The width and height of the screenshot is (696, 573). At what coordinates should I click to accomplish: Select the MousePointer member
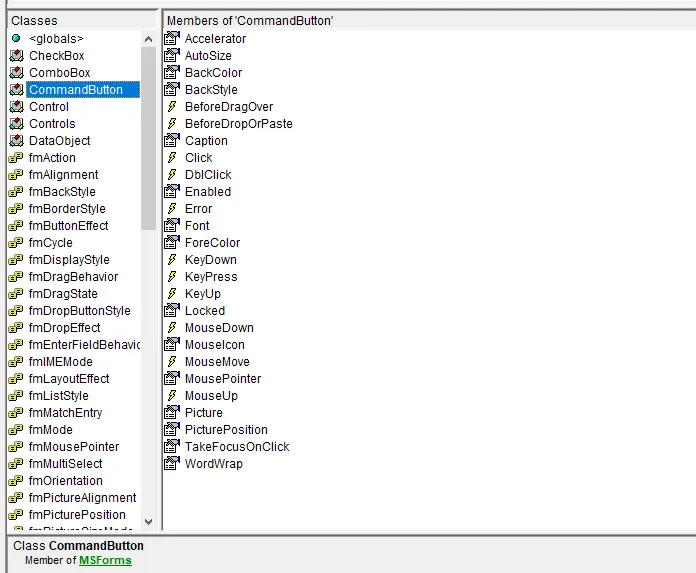pyautogui.click(x=223, y=379)
